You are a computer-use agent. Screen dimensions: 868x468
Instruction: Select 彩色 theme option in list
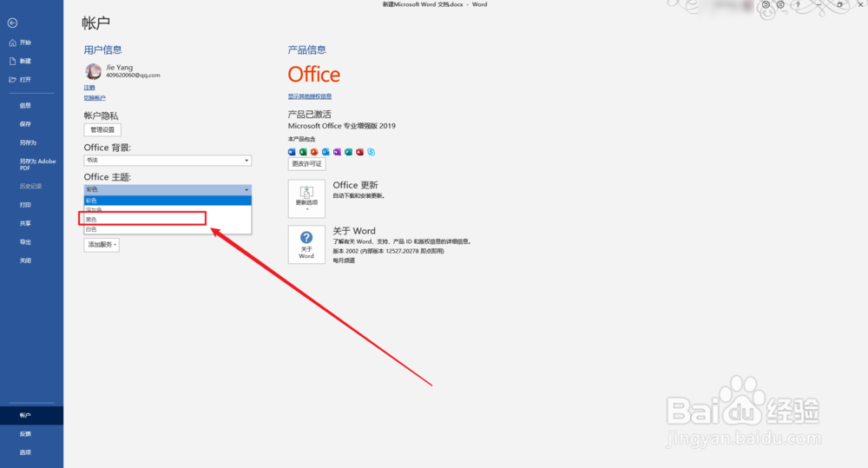168,201
